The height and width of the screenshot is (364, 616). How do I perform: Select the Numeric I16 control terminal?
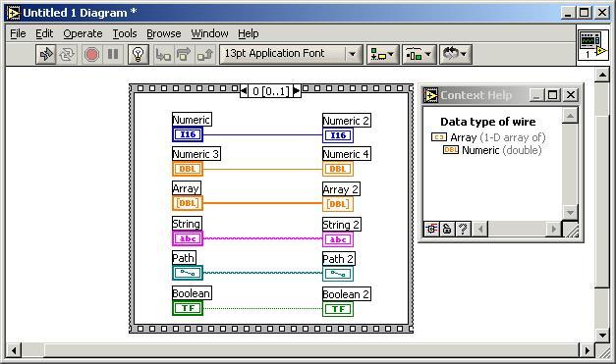tap(188, 134)
